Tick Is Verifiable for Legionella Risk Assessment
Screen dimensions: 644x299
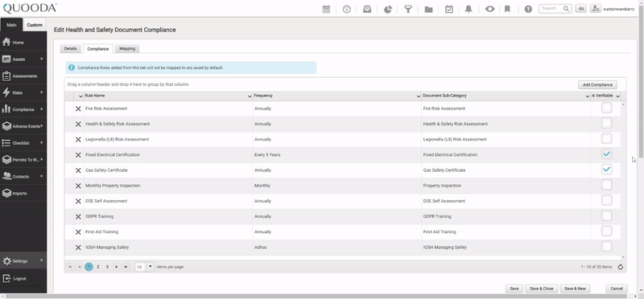(x=606, y=138)
